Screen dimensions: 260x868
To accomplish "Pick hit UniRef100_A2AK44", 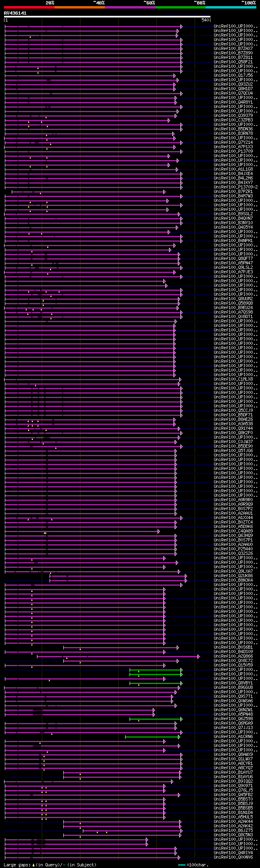I will 233,822.
